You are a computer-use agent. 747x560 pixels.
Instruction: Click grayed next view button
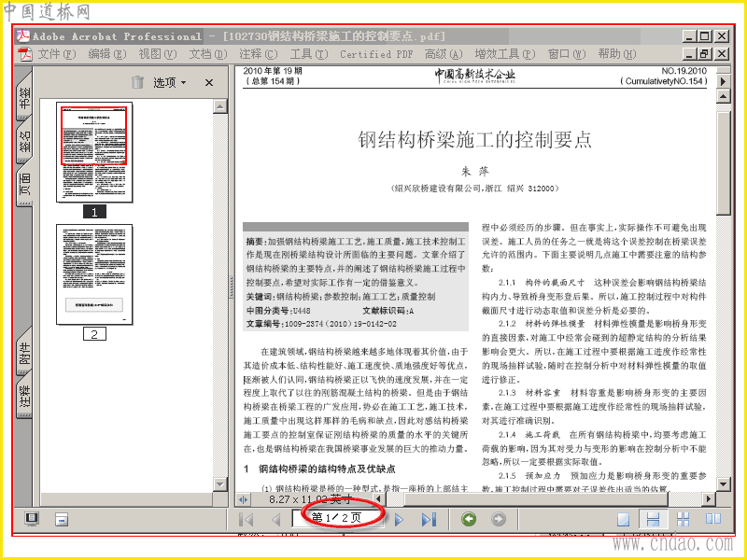coord(499,519)
